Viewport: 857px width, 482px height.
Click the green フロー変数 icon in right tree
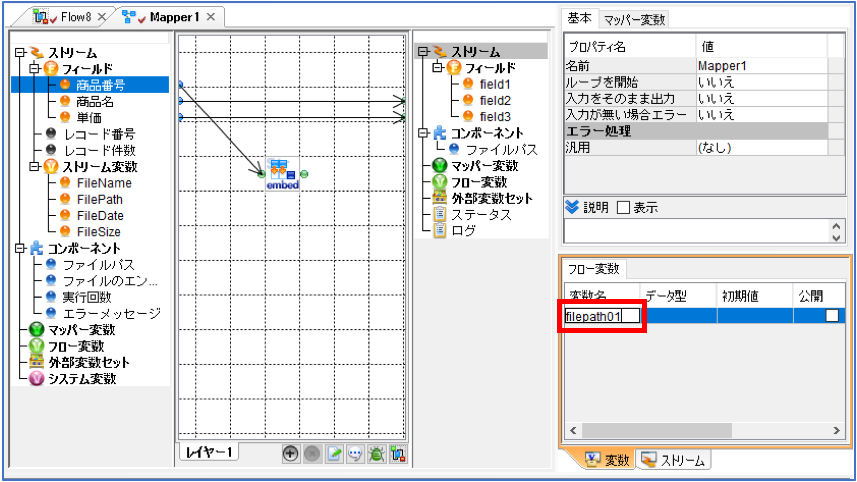click(439, 181)
